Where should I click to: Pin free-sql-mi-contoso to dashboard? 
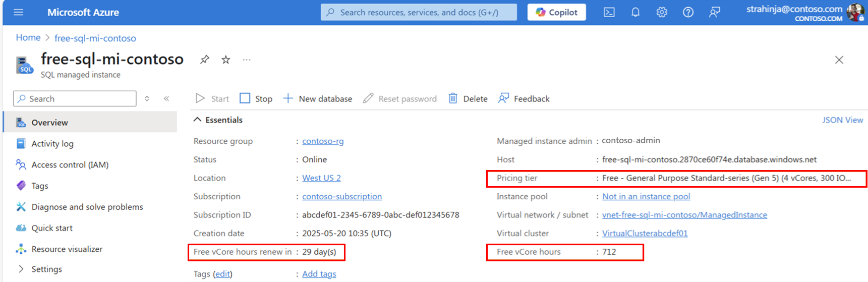coord(204,60)
